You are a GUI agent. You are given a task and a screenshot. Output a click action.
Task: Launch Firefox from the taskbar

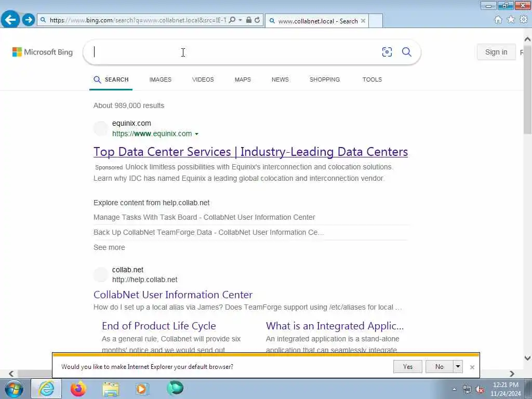78,389
